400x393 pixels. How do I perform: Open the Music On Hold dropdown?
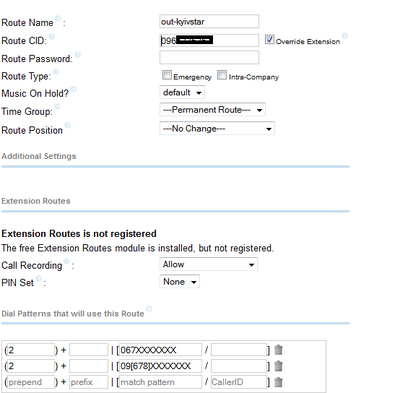(x=182, y=92)
